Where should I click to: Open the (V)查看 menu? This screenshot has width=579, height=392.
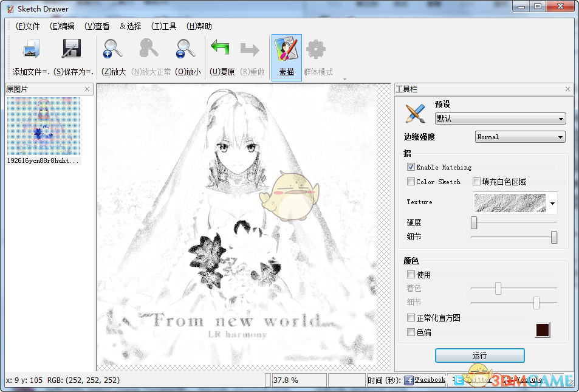coord(97,26)
